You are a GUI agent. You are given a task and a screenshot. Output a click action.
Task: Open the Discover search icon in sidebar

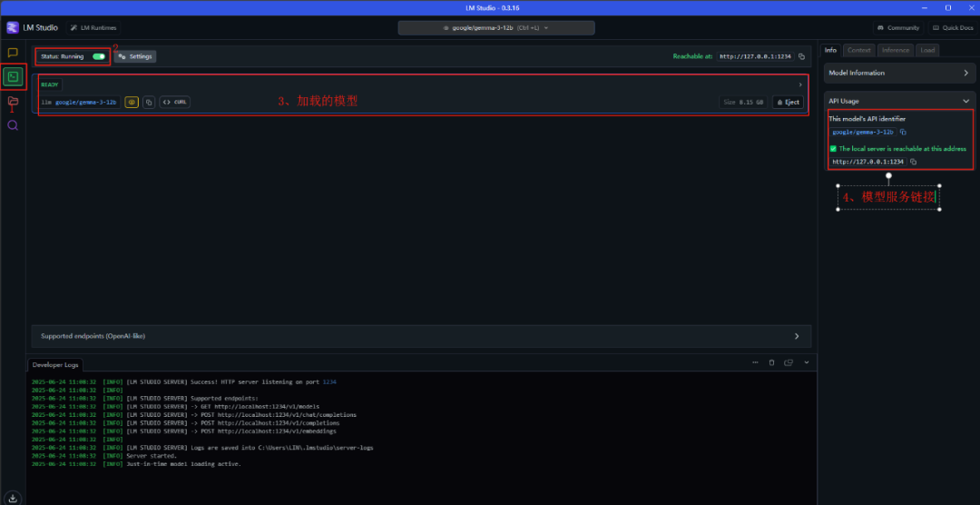[x=13, y=125]
